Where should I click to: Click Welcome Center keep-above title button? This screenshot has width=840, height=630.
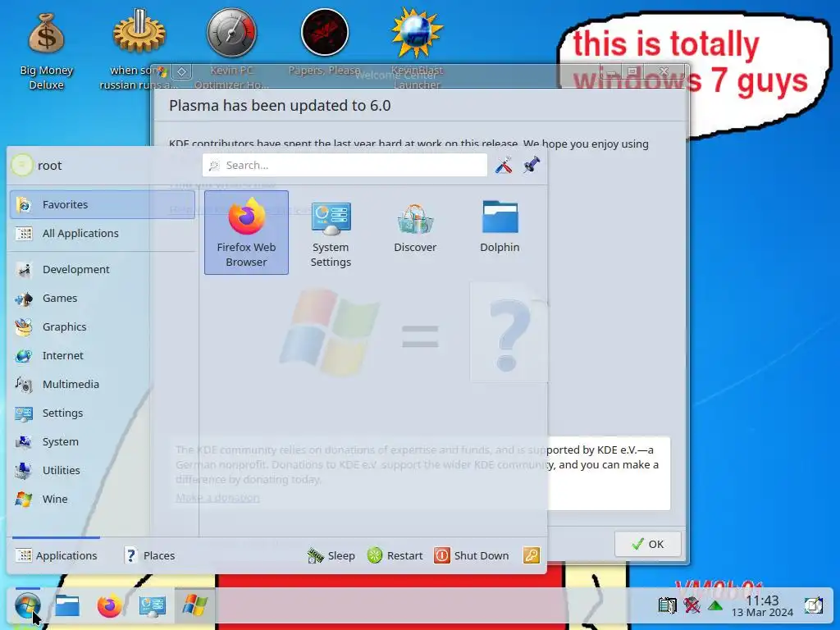pos(181,71)
